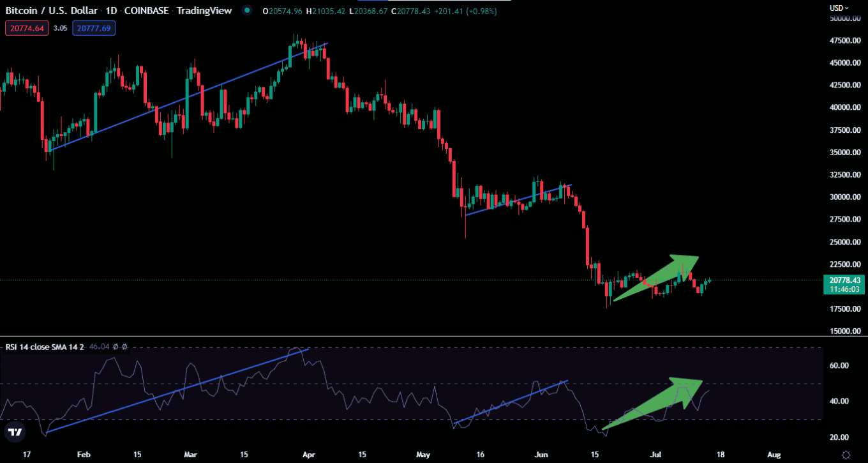Click the Mar label on time axis

point(190,455)
